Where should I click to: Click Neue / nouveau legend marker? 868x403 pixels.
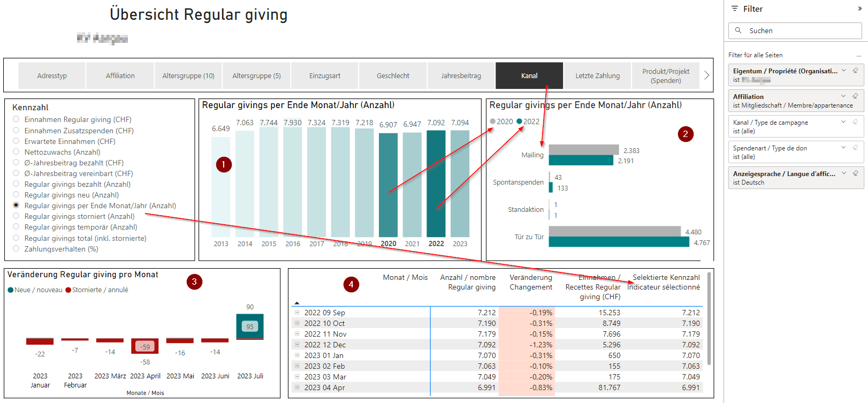pos(11,290)
